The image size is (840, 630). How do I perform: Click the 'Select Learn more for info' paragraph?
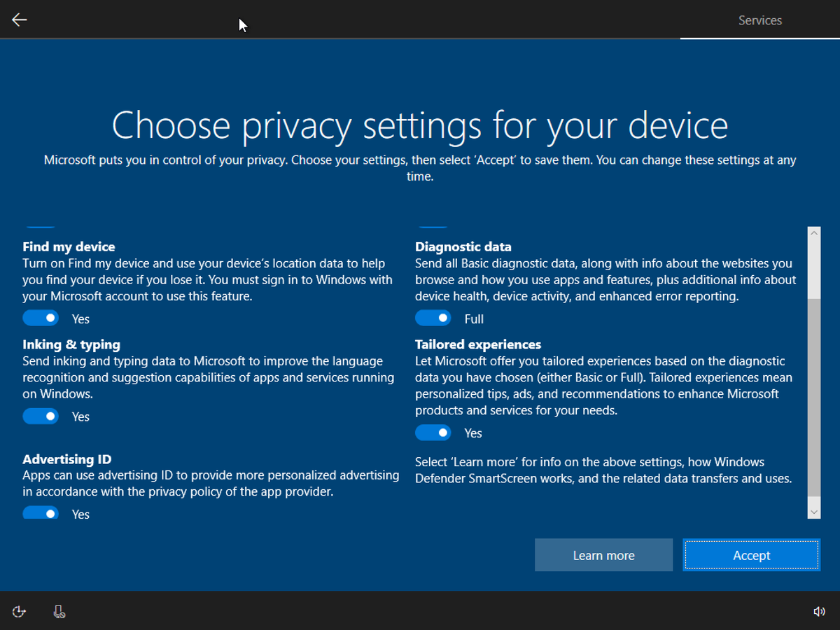click(603, 470)
